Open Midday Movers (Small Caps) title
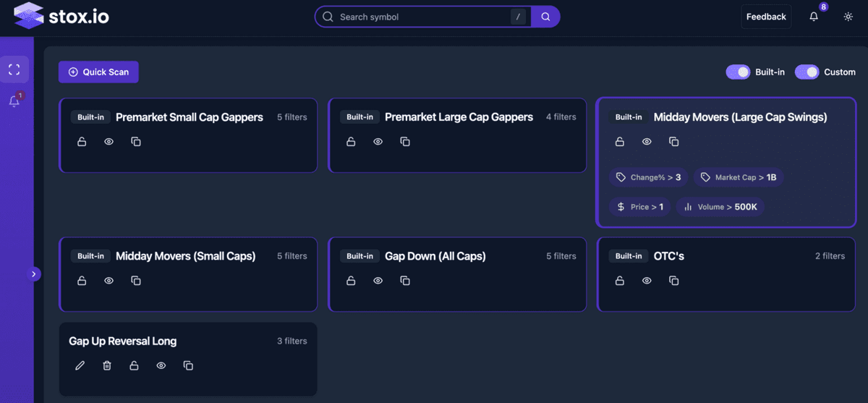Viewport: 868px width, 403px height. click(185, 256)
